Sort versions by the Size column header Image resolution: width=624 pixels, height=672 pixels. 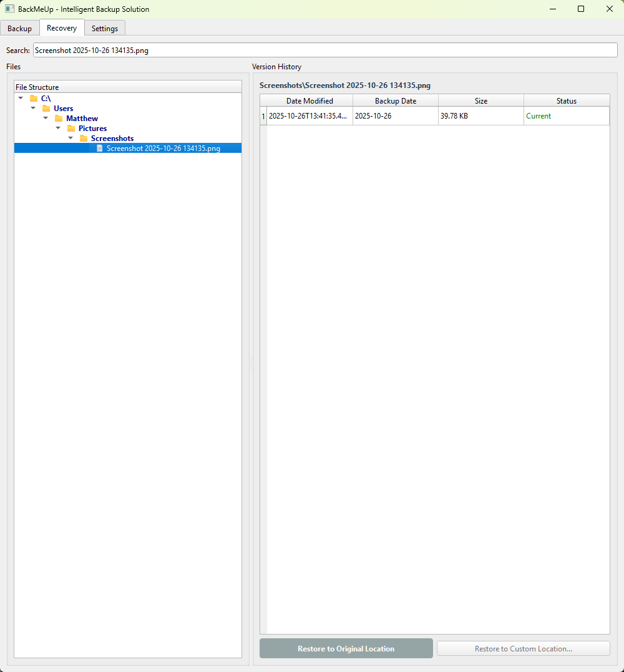click(480, 100)
